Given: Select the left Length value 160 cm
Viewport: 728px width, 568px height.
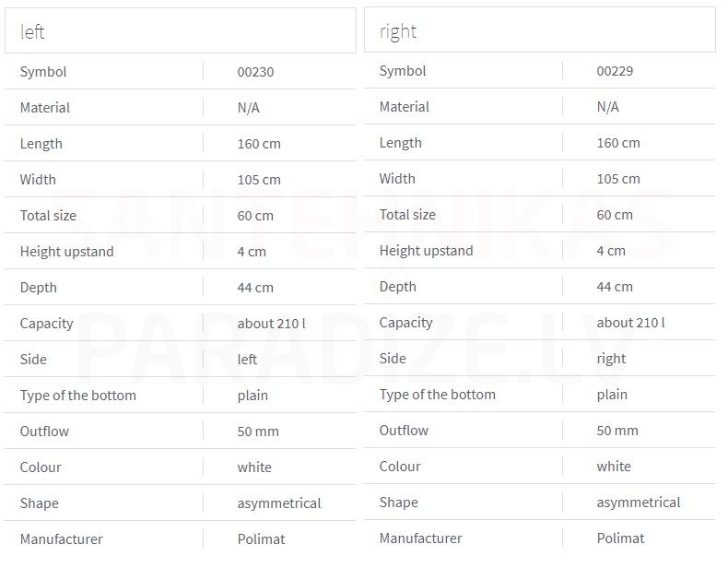Looking at the screenshot, I should coord(259,144).
